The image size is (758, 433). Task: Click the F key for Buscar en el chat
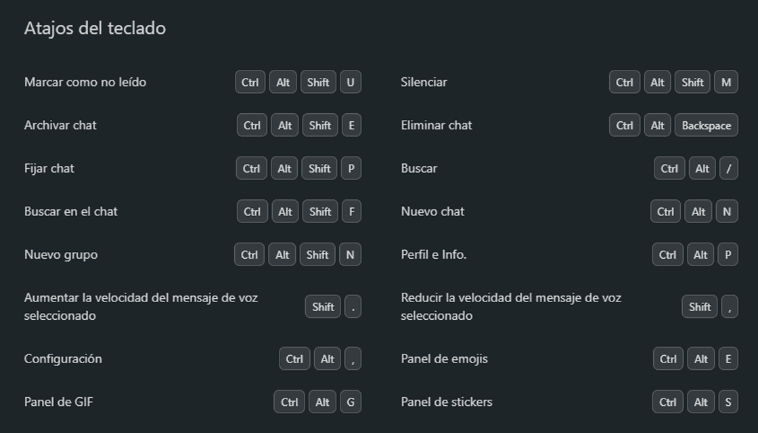pos(350,212)
